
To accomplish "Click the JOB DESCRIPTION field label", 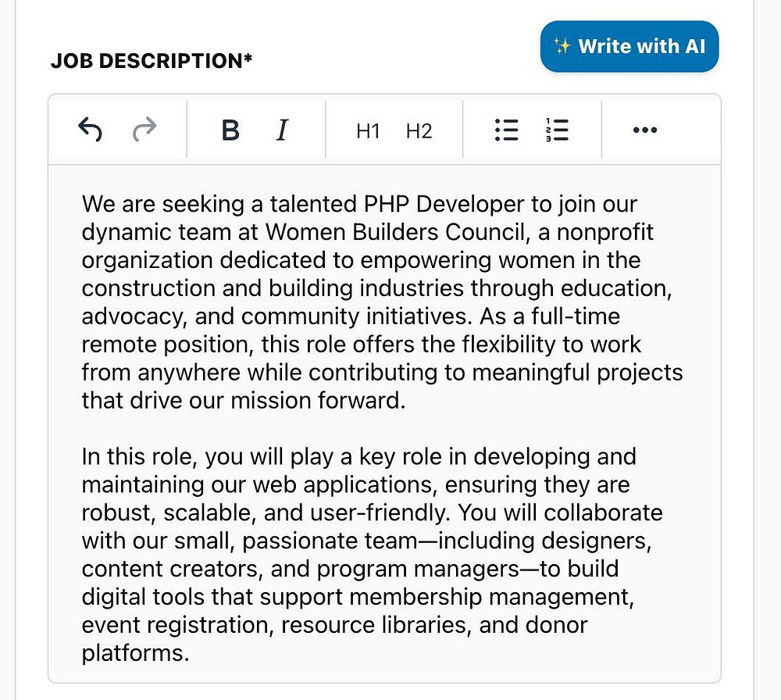I will 152,61.
